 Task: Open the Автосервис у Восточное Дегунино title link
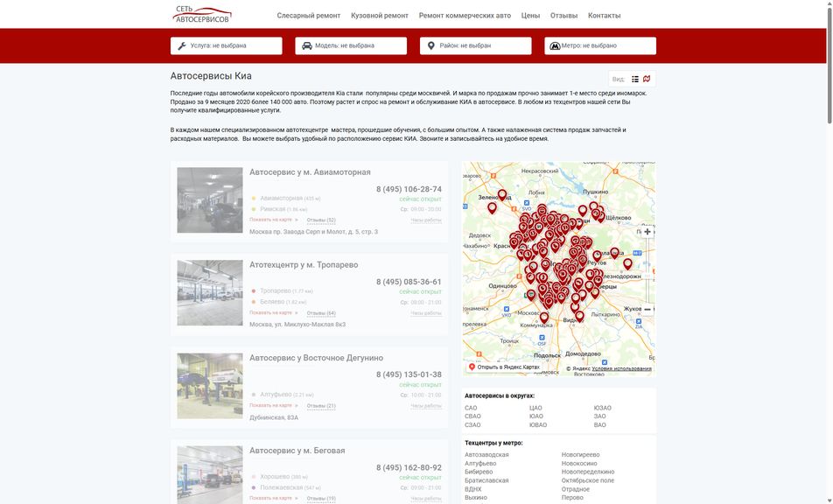tap(316, 357)
